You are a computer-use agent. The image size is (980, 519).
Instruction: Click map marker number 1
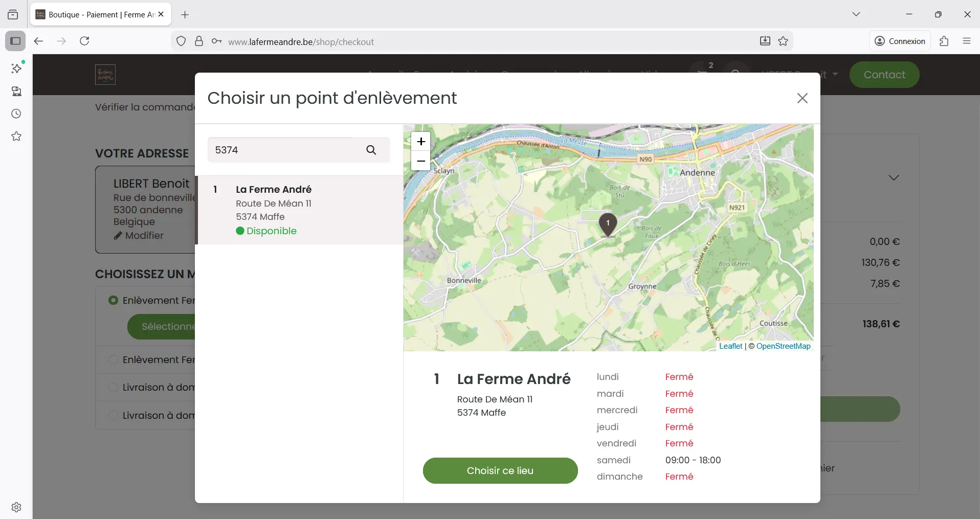608,224
